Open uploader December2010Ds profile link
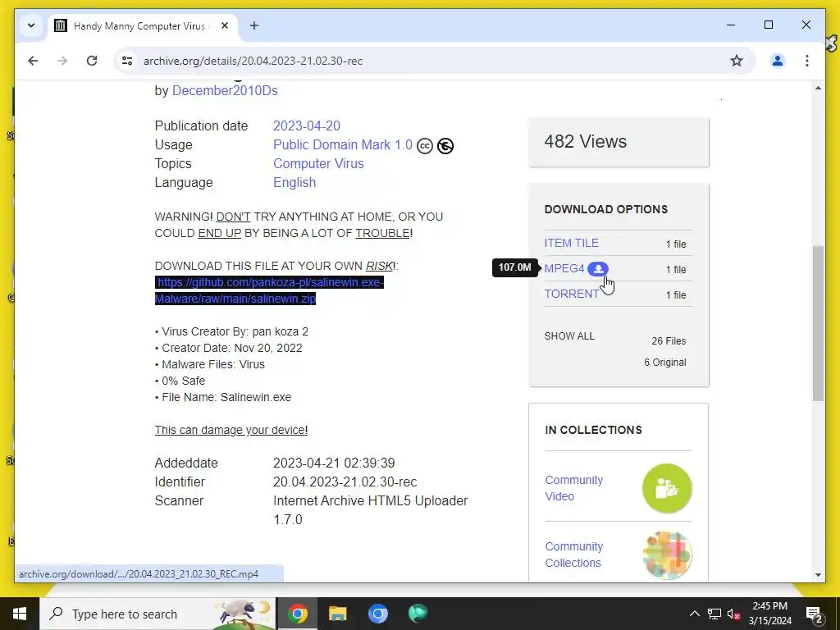 (225, 90)
